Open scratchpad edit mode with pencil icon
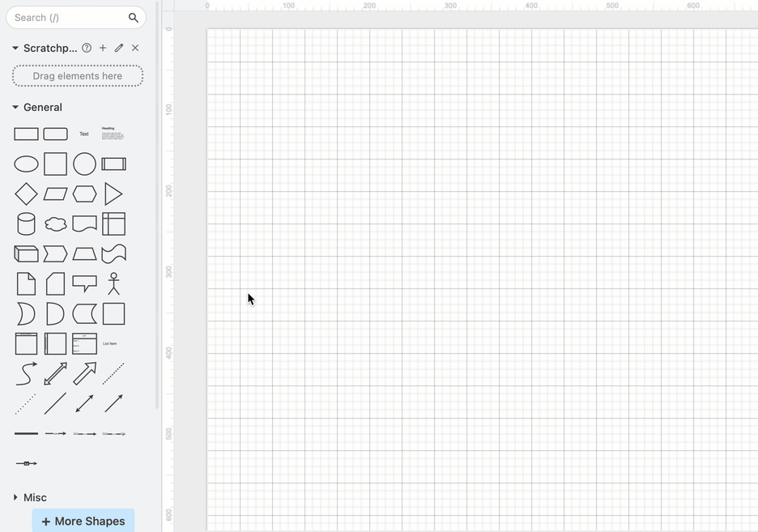 click(x=118, y=48)
